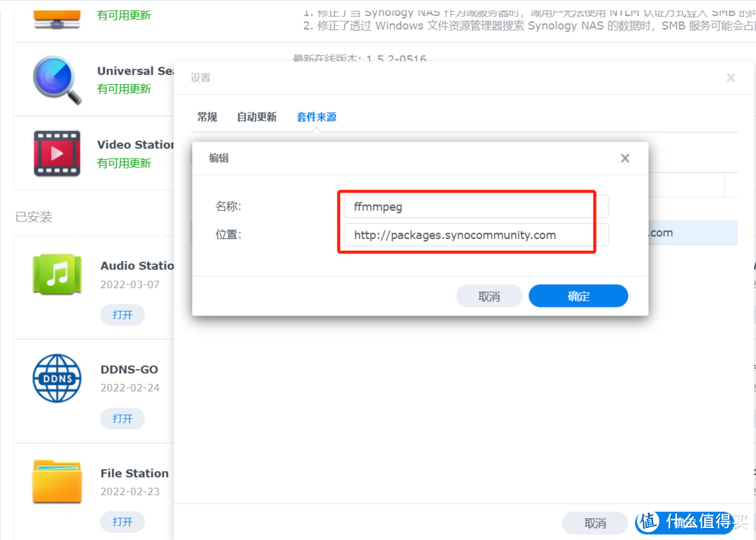Image resolution: width=756 pixels, height=540 pixels.
Task: Click 有可用更新 under Video Station
Action: pyautogui.click(x=124, y=163)
